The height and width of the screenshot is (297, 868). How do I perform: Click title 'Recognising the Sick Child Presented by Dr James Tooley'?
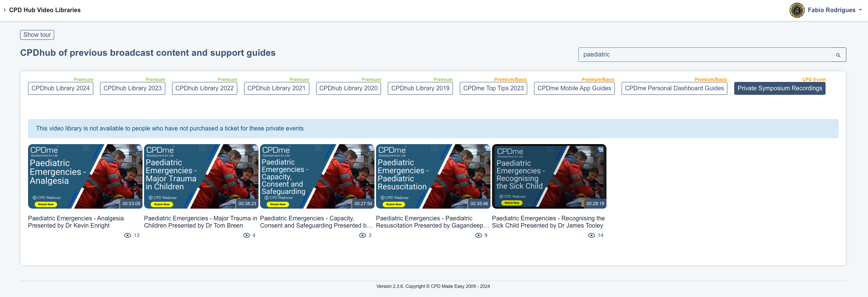(548, 222)
